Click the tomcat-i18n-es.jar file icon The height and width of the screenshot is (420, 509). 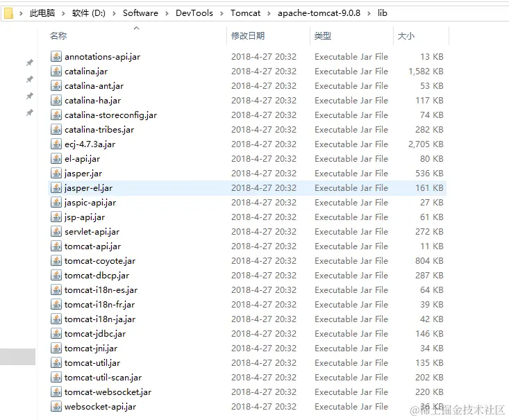pos(56,290)
